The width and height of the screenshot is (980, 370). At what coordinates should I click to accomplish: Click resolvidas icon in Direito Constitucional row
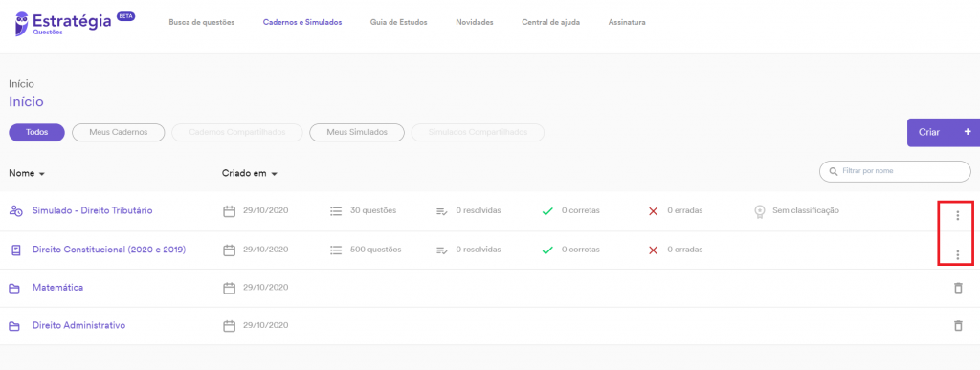tap(442, 250)
